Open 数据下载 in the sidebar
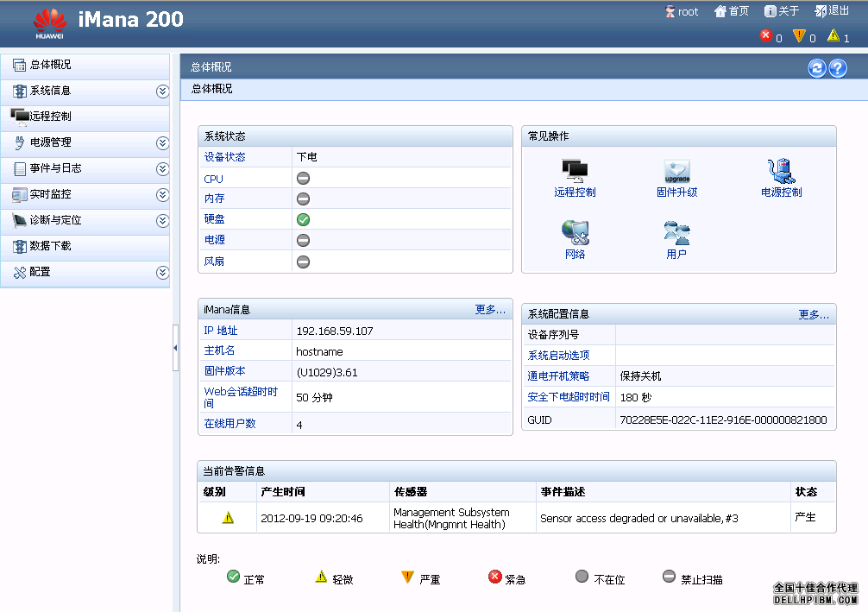The height and width of the screenshot is (612, 868). [x=85, y=247]
